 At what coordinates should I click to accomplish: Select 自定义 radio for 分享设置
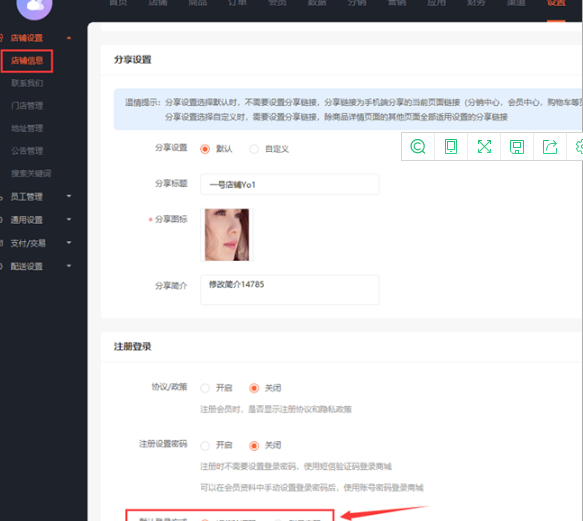click(x=254, y=149)
